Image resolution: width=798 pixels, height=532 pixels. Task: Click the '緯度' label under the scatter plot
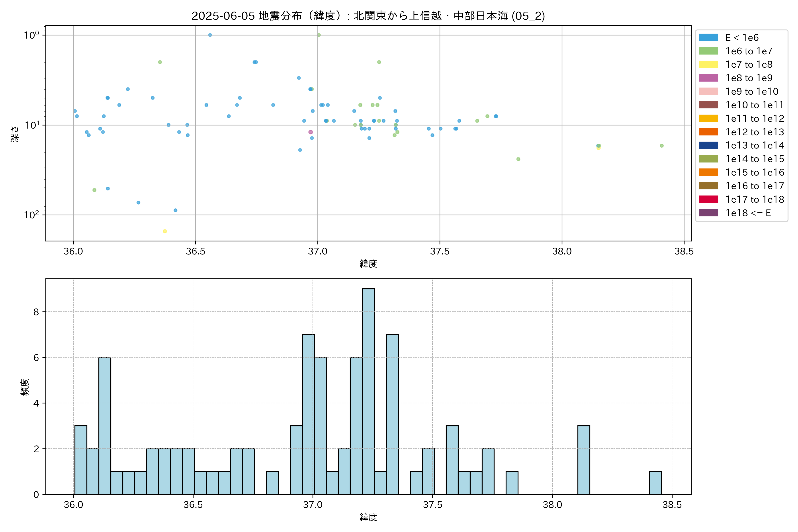368,264
